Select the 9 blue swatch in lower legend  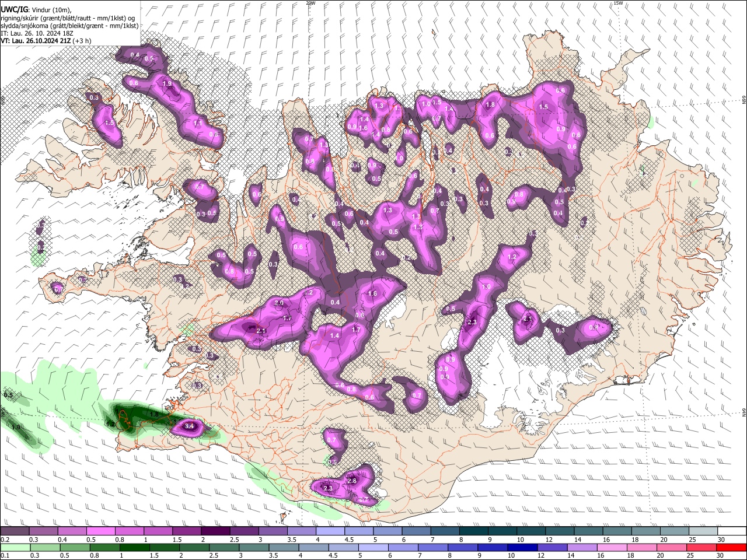point(493,547)
